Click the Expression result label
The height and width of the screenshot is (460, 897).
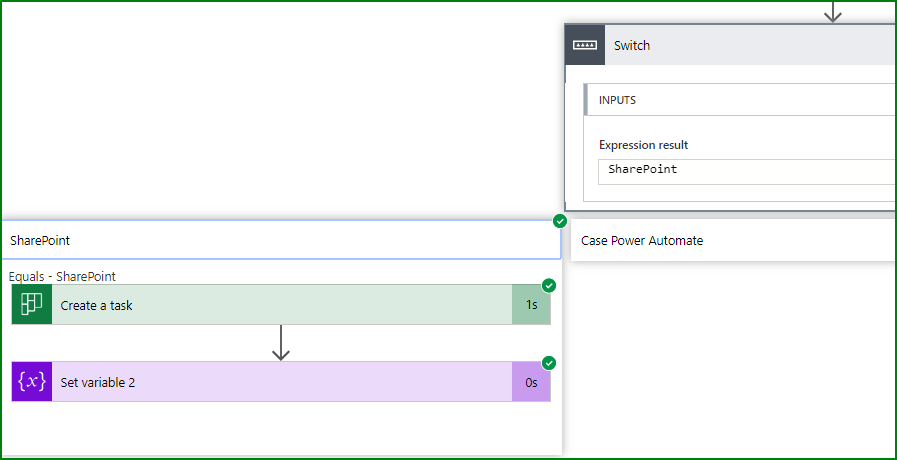tap(643, 145)
